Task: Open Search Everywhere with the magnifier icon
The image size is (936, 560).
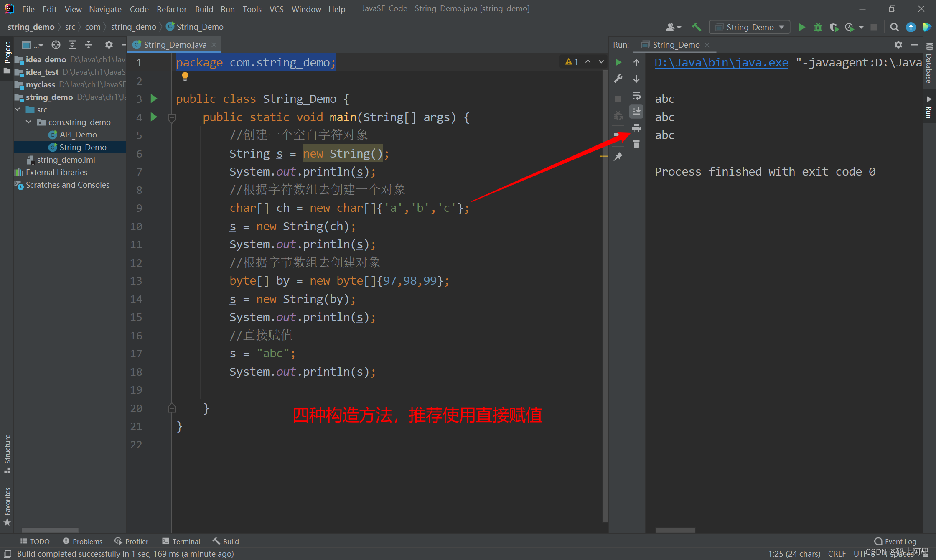Action: [894, 27]
